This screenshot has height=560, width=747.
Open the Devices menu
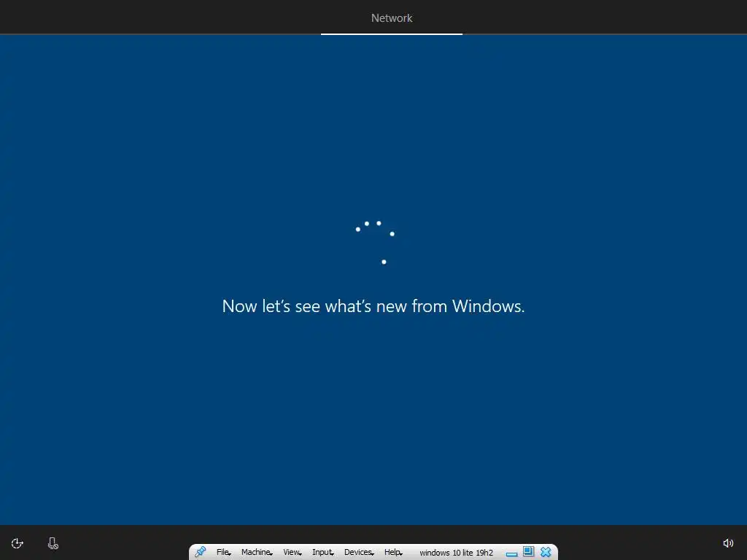point(359,552)
